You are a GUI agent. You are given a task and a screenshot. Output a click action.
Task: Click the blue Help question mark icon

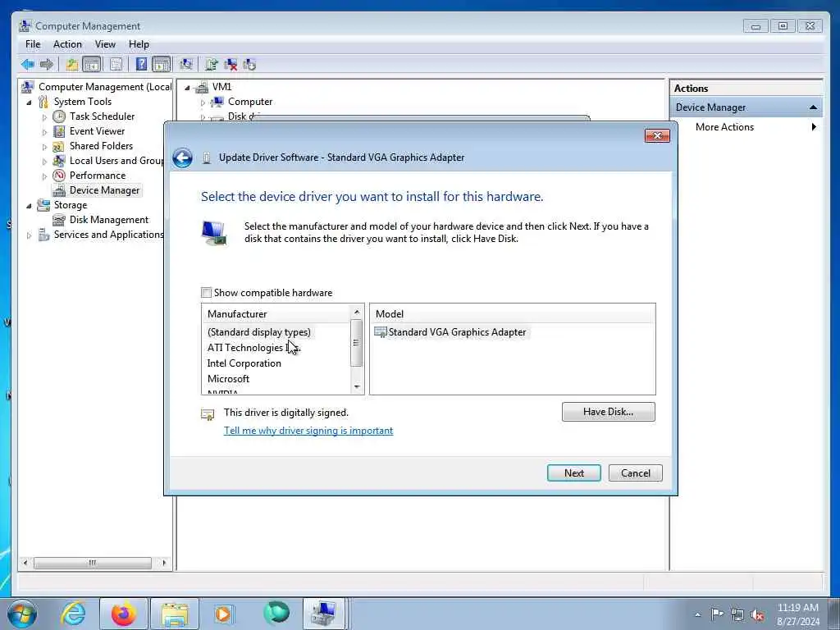(x=141, y=65)
